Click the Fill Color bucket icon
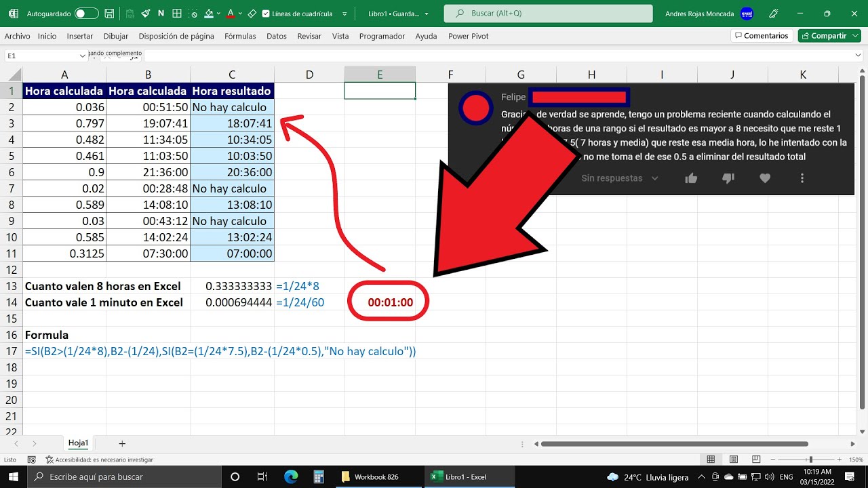 209,14
